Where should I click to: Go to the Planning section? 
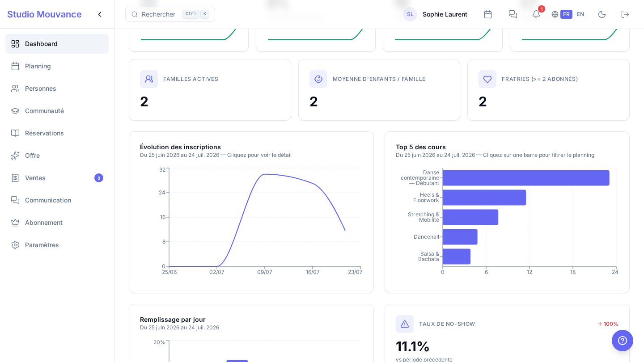57,66
